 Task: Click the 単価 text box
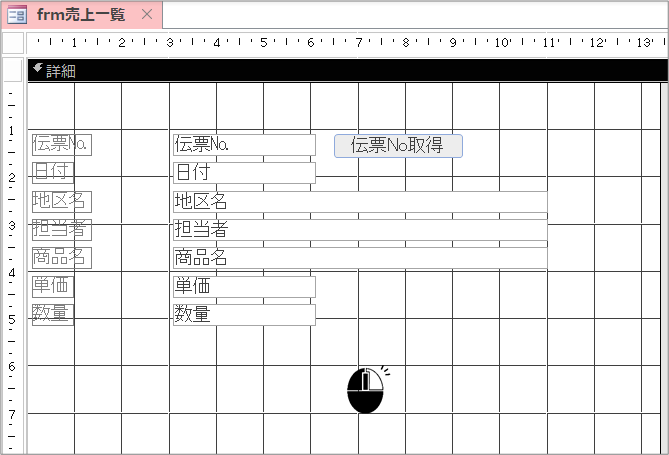[244, 286]
